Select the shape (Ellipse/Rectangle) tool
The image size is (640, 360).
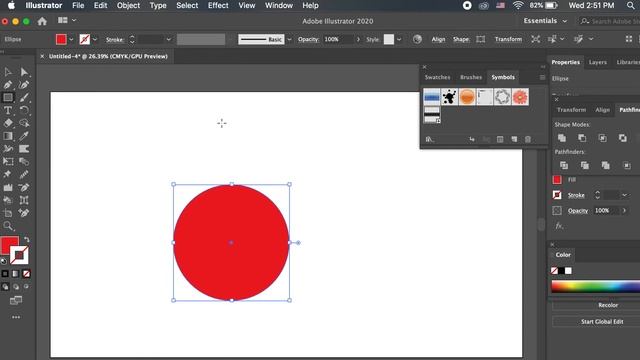[x=8, y=98]
